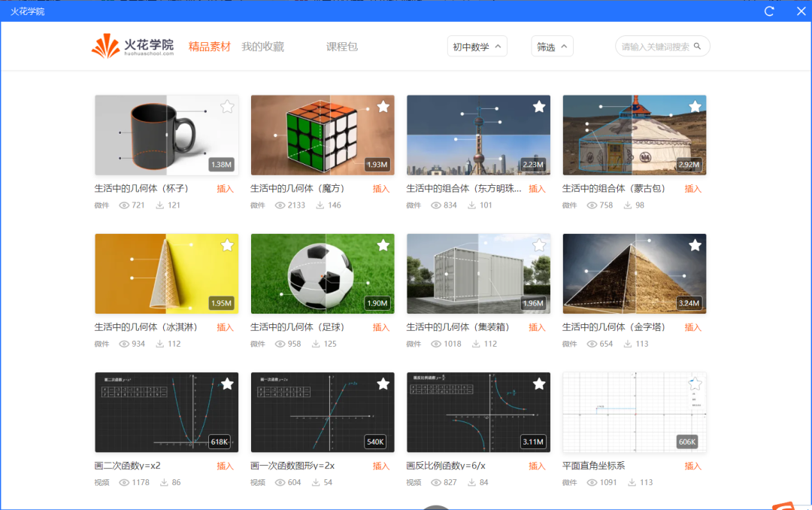812x510 pixels.
Task: Toggle star on 画一次函数图形 card
Action: [x=383, y=384]
